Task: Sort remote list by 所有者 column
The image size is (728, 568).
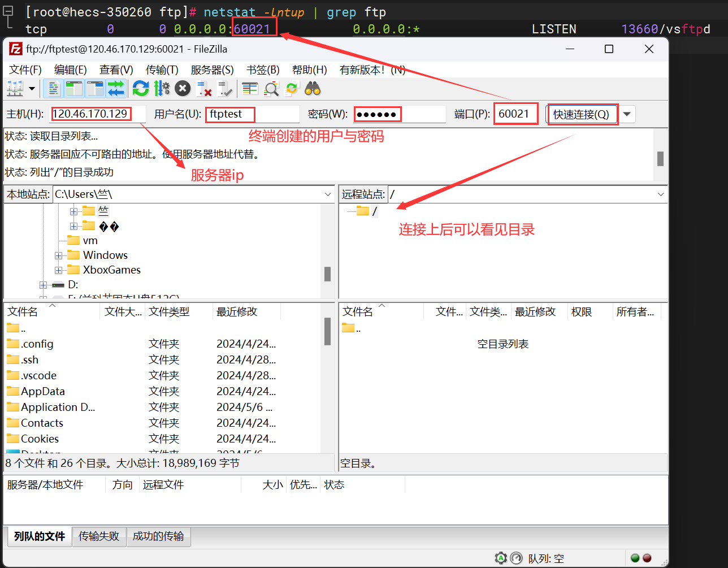Action: coord(636,311)
